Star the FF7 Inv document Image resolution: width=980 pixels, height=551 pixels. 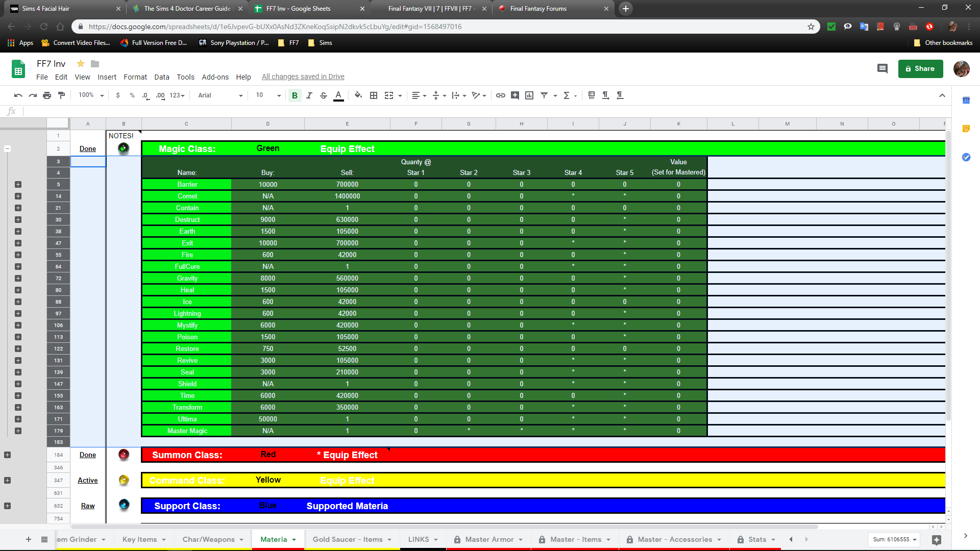click(80, 64)
